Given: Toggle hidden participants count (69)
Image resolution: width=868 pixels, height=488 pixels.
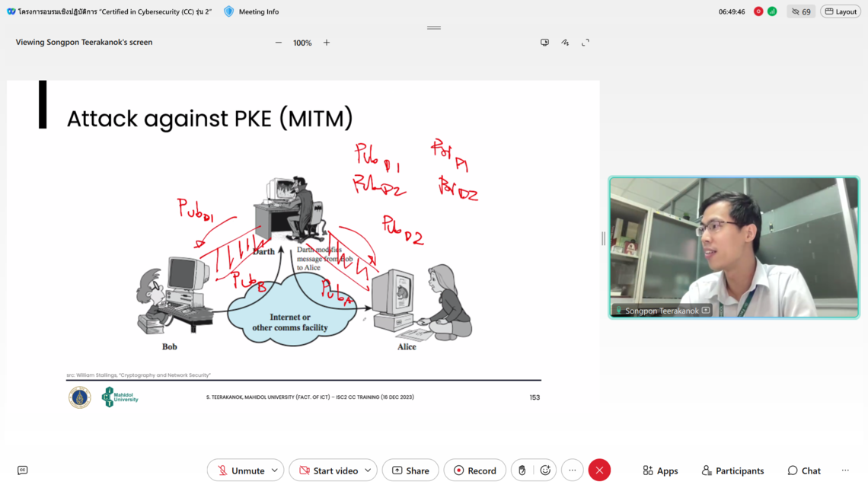Looking at the screenshot, I should click(801, 11).
